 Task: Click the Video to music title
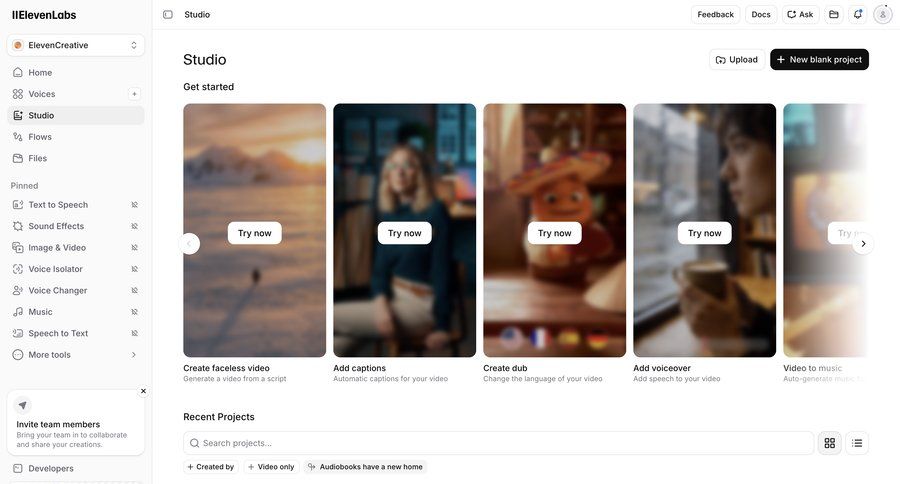[812, 368]
